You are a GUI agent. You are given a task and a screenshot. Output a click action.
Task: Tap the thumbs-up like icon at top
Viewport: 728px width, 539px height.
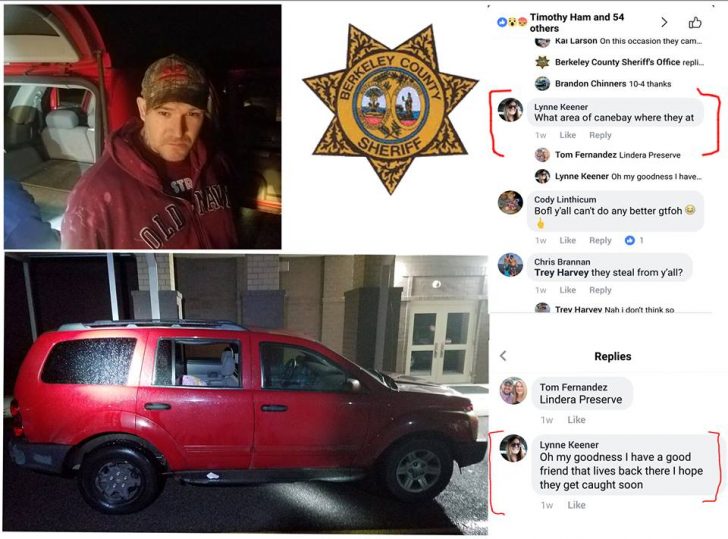tap(695, 22)
